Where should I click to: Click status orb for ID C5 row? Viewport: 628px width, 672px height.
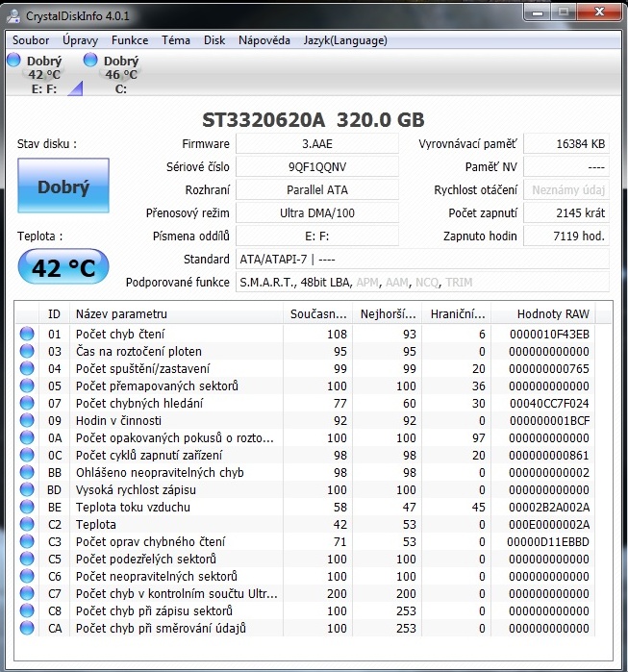[27, 559]
